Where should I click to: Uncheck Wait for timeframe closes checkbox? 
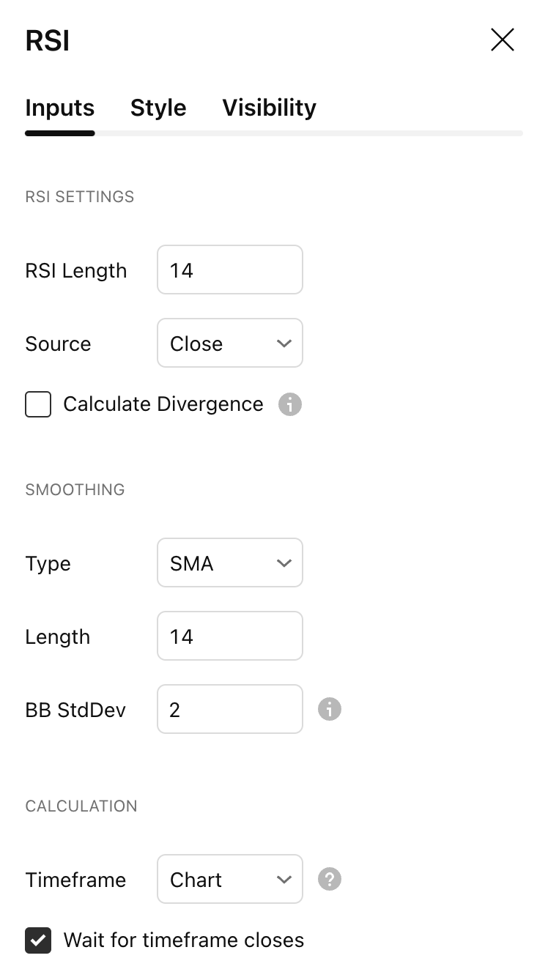(38, 940)
